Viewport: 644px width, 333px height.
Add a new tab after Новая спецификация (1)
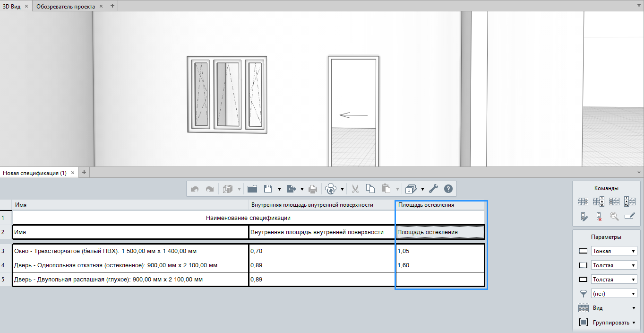pos(84,172)
